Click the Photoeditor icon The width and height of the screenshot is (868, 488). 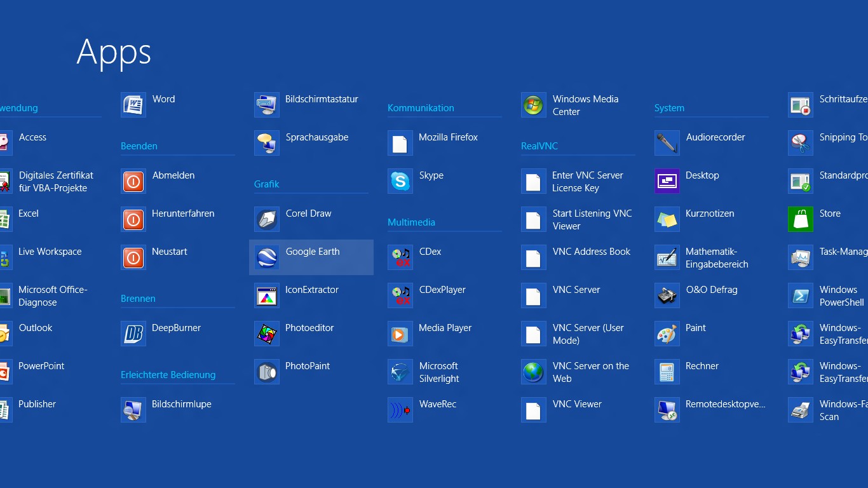tap(267, 334)
